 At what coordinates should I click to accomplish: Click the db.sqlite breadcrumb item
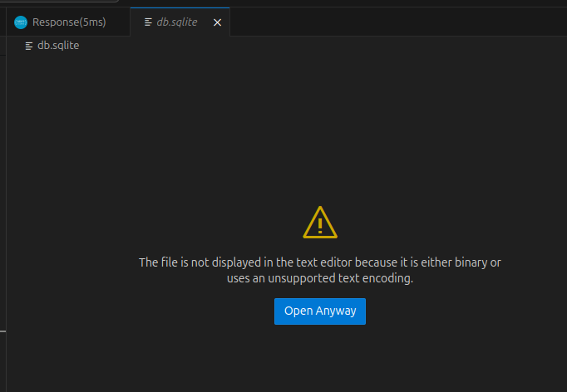point(58,46)
